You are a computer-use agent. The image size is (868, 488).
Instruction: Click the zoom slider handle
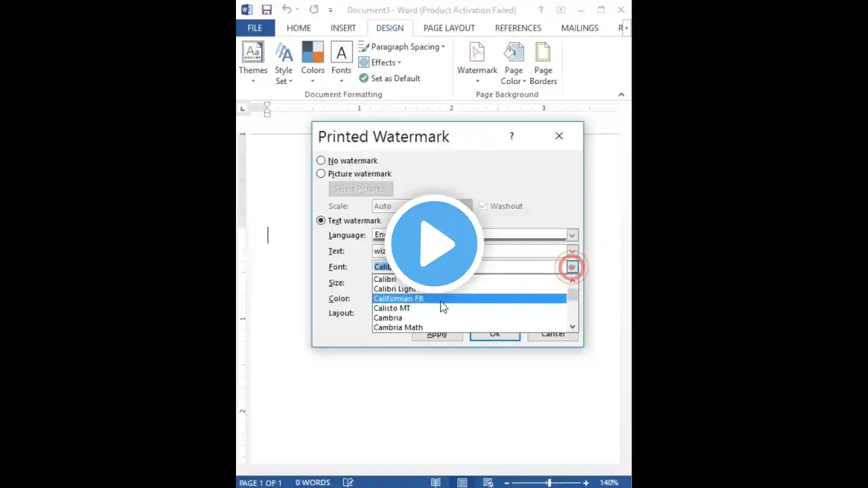549,483
